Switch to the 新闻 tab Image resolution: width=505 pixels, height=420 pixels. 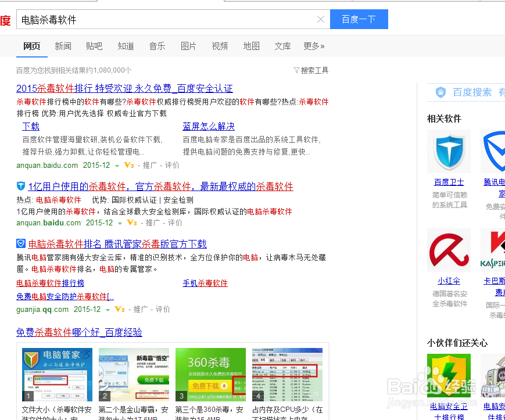tap(63, 46)
